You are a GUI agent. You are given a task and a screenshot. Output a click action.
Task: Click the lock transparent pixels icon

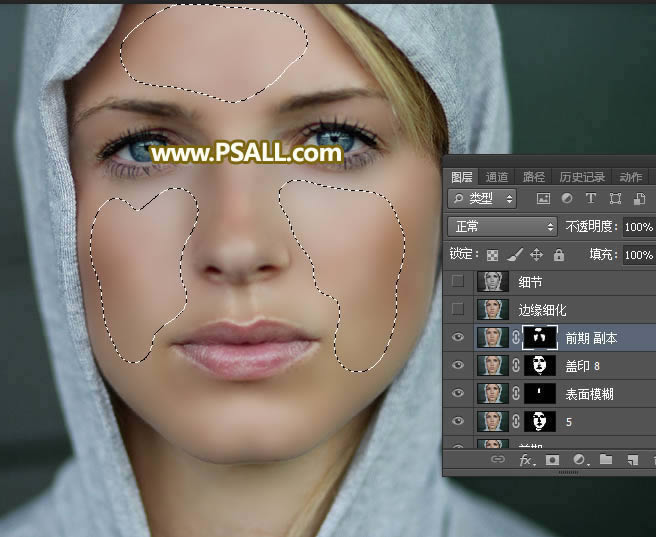coord(492,255)
